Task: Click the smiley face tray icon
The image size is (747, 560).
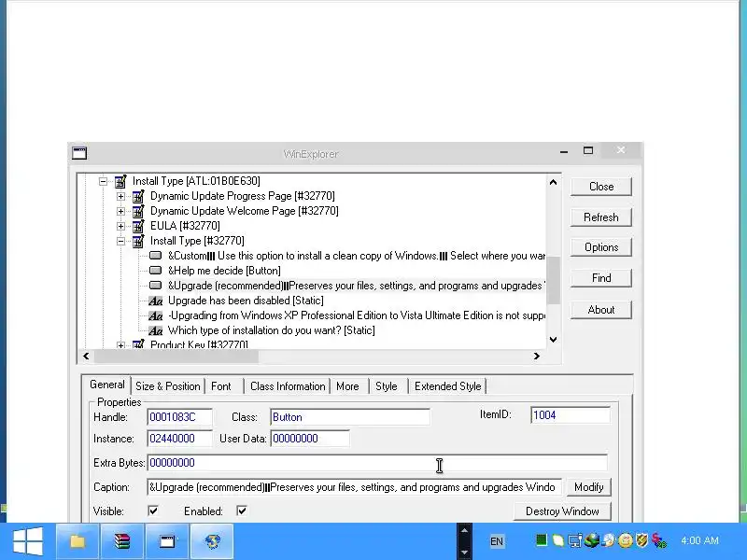Action: click(x=626, y=540)
